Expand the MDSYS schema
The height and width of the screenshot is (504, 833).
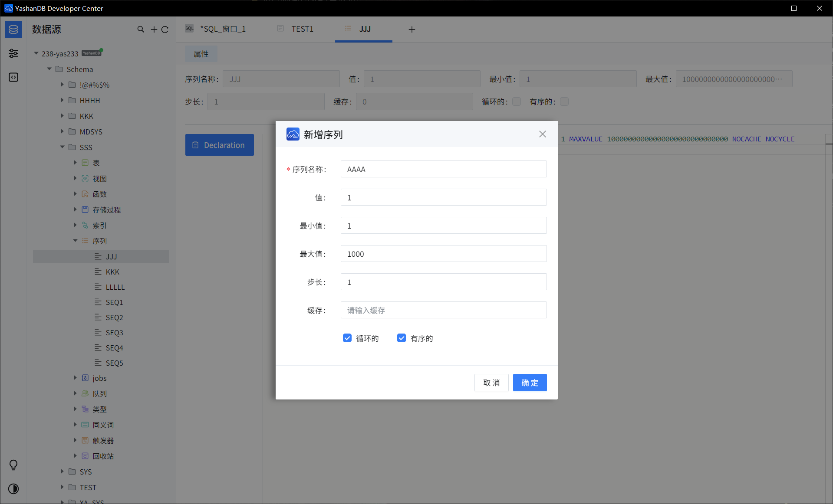pos(62,131)
